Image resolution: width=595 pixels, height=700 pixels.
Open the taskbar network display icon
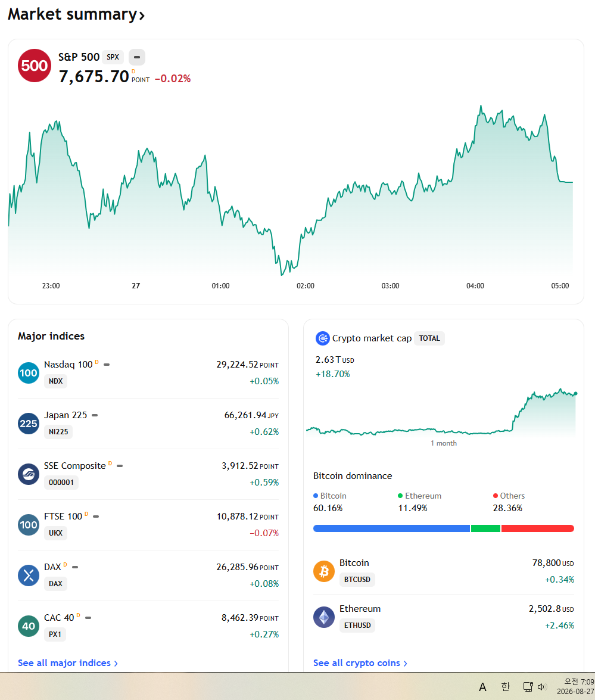point(528,687)
